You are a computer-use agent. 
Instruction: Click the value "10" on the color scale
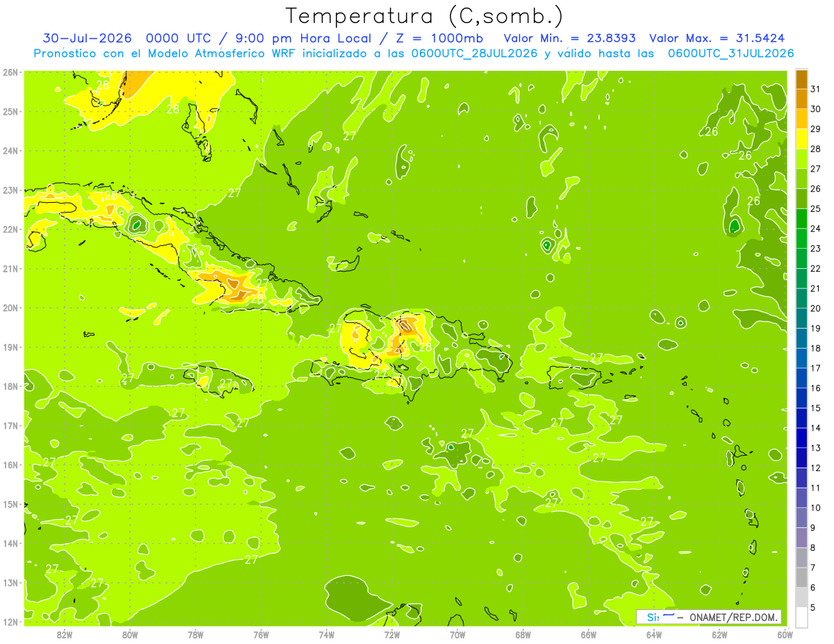pos(816,508)
